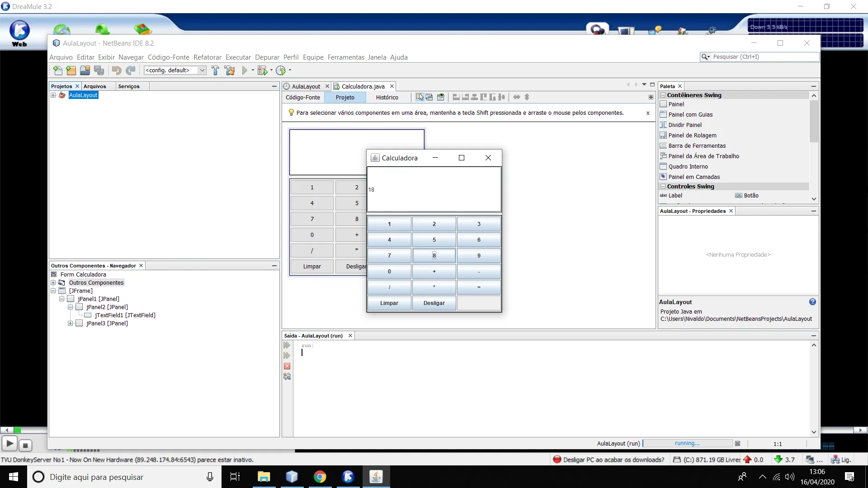Toggle Connection Mode in designer toolbar

(x=429, y=97)
